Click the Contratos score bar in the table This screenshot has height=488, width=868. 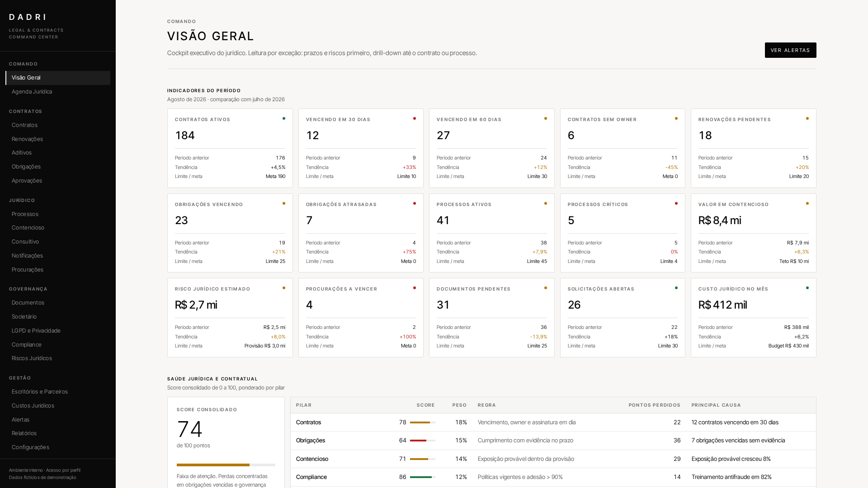point(423,422)
